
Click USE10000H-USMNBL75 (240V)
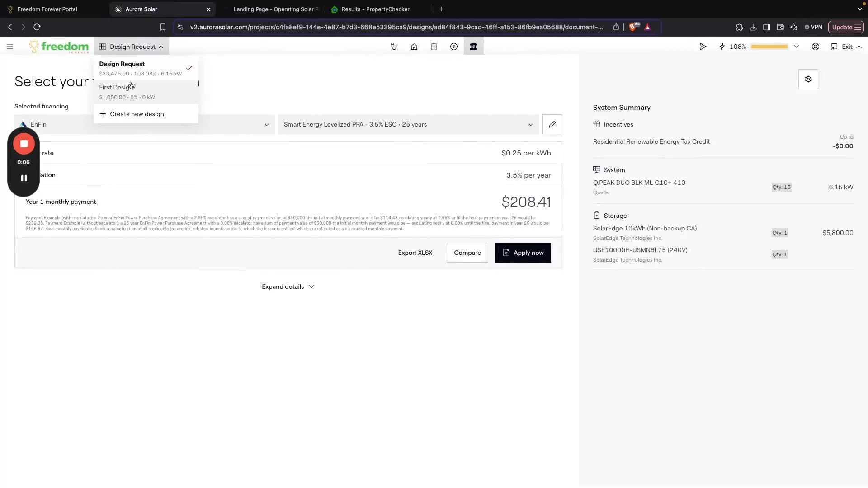[x=640, y=250]
